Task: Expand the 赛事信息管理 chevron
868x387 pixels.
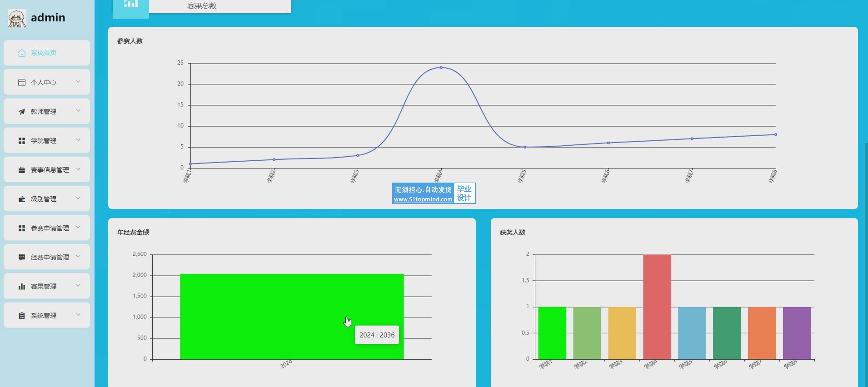Action: point(78,169)
